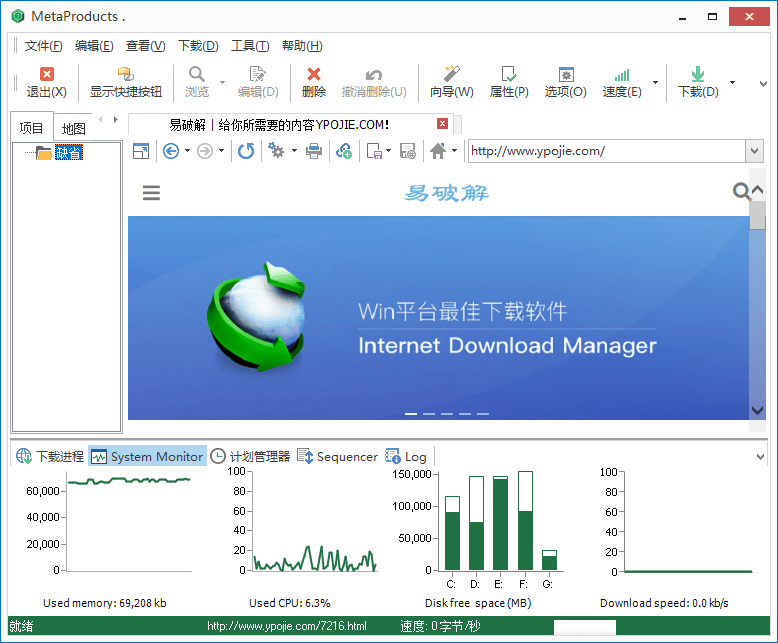The image size is (778, 643).
Task: Open the 下载(D) menu
Action: [x=198, y=46]
